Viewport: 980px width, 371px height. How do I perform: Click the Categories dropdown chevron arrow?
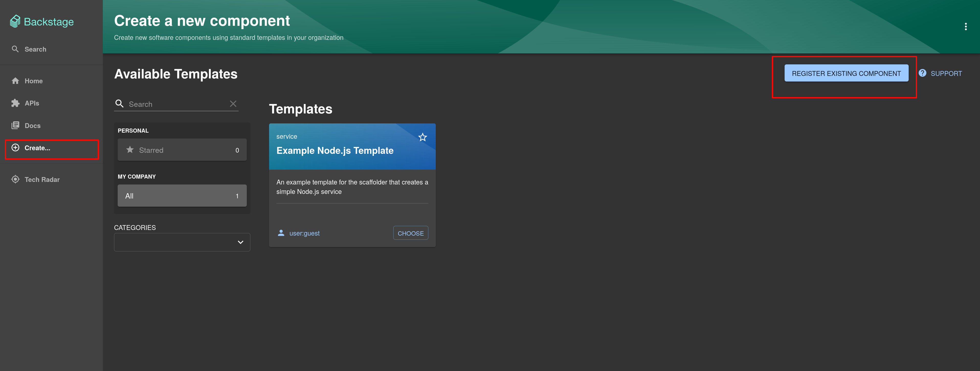pyautogui.click(x=240, y=242)
